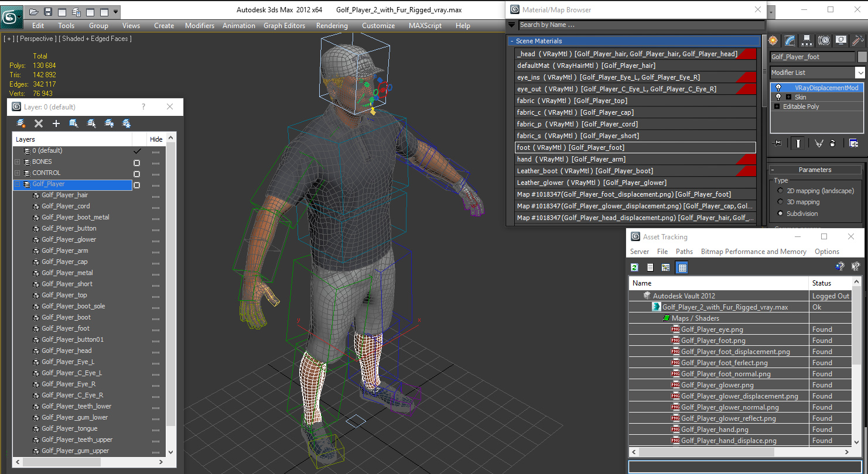868x474 pixels.
Task: Open the Hierarchy command panel tab
Action: 807,40
